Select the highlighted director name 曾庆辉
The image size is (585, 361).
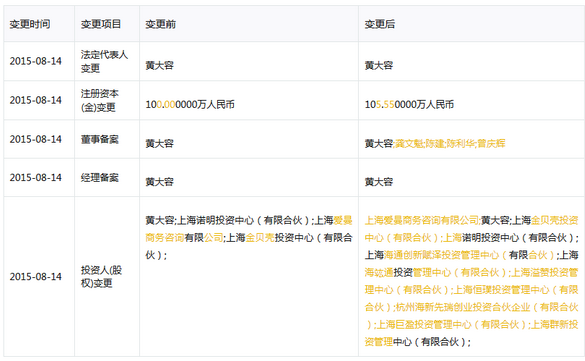click(491, 144)
